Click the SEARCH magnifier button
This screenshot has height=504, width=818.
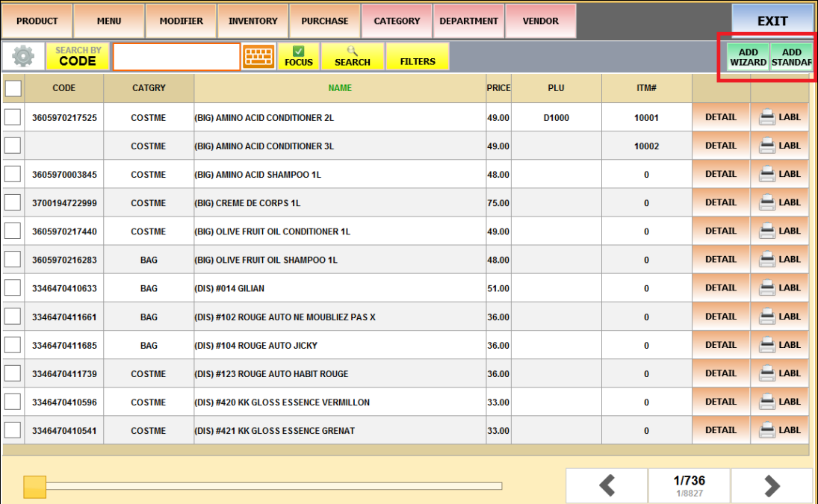pyautogui.click(x=353, y=57)
